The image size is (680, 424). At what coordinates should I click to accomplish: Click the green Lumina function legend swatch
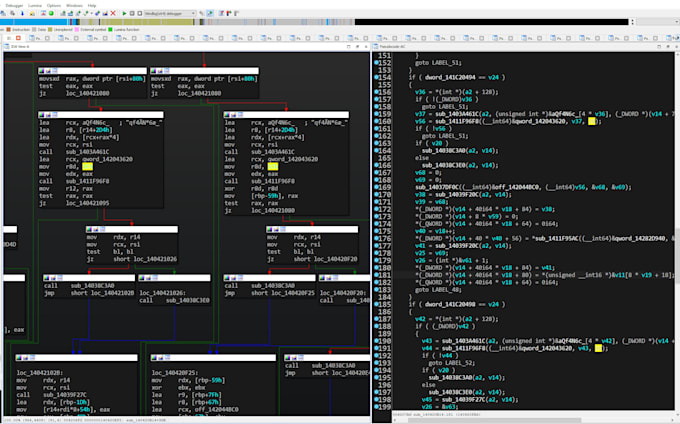click(x=110, y=29)
